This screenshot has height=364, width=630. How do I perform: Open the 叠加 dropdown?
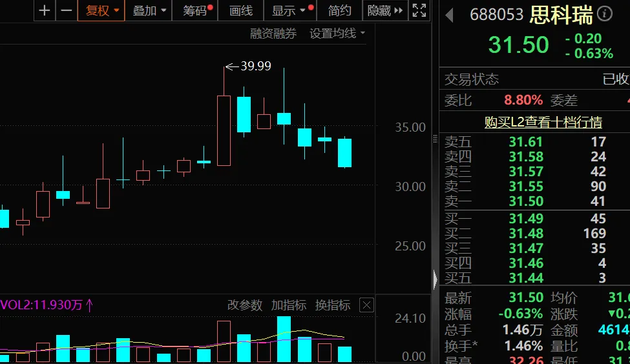(149, 11)
